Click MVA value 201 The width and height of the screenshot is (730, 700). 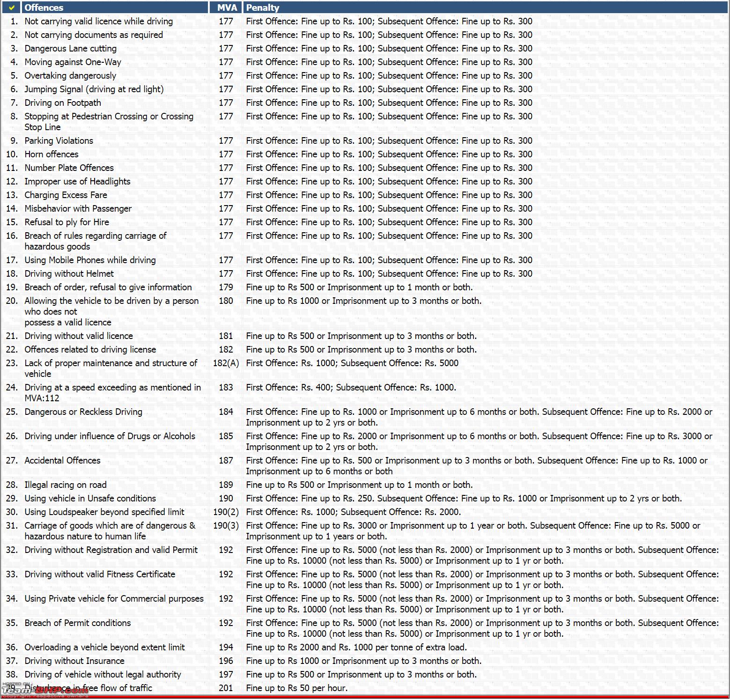point(226,688)
